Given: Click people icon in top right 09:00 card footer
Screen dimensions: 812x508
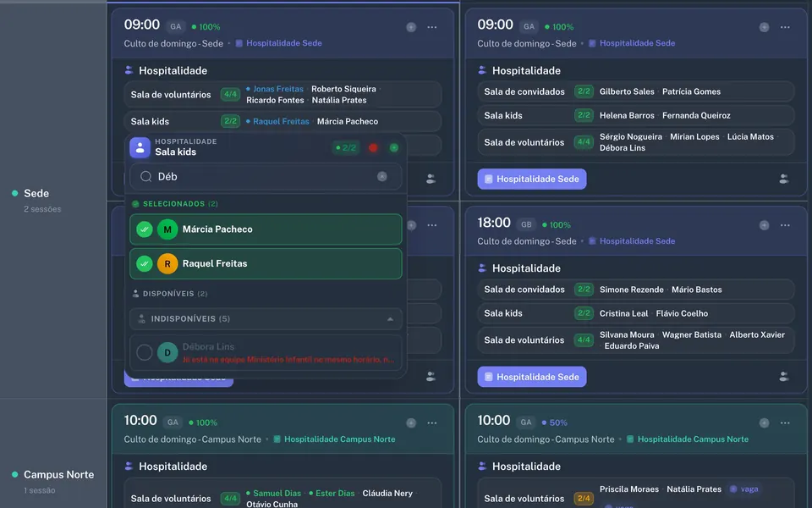Looking at the screenshot, I should 784,179.
